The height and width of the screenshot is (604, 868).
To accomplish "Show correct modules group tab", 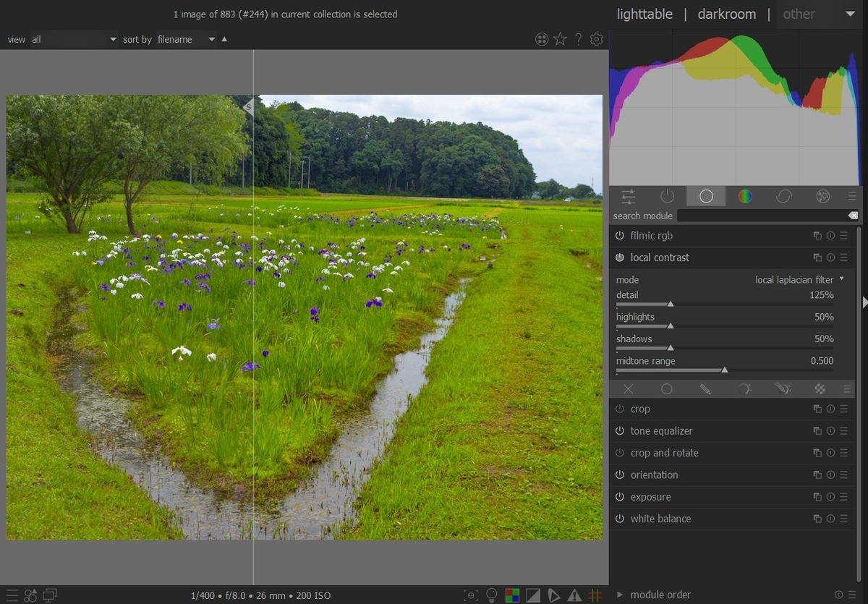I will click(x=783, y=196).
